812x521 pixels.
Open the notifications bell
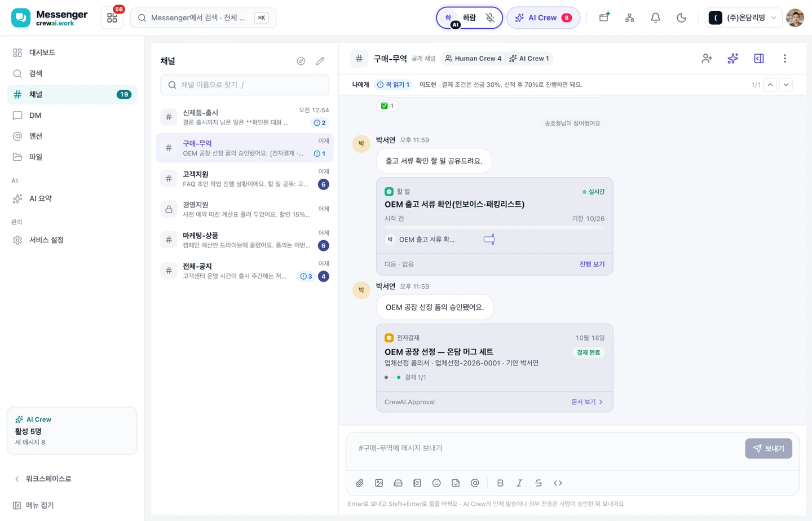click(x=655, y=17)
